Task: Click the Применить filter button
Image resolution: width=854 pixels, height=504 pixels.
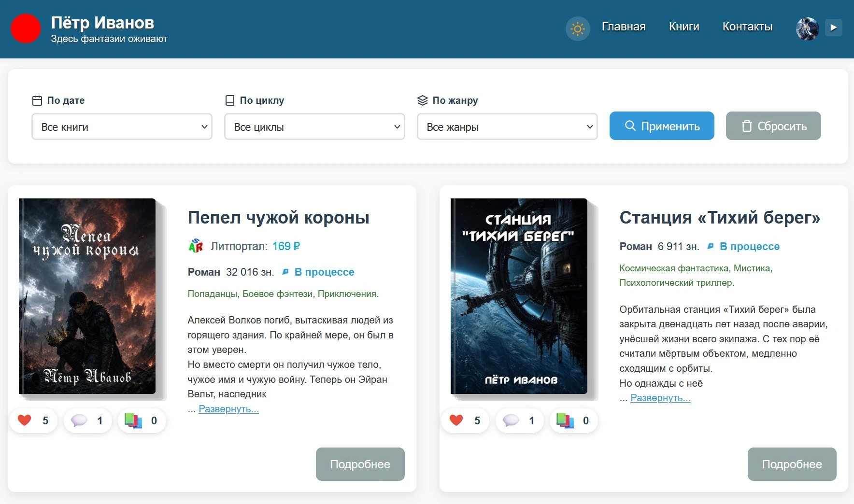Action: point(662,126)
